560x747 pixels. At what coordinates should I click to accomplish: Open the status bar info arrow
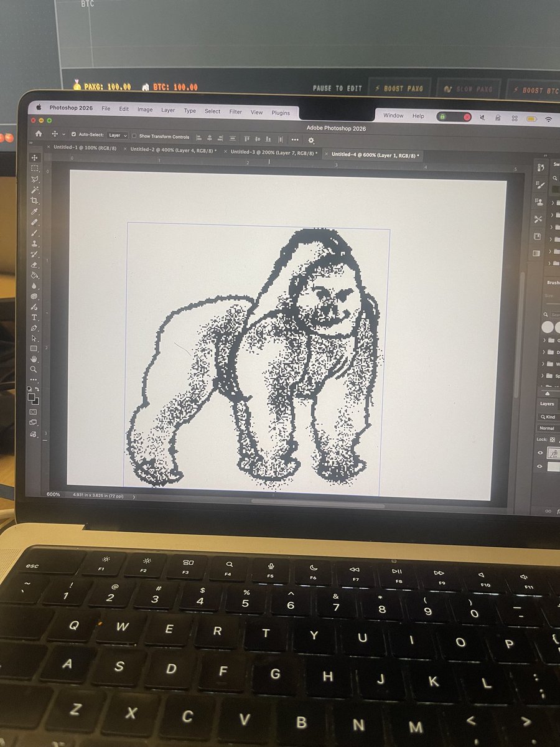pos(134,497)
